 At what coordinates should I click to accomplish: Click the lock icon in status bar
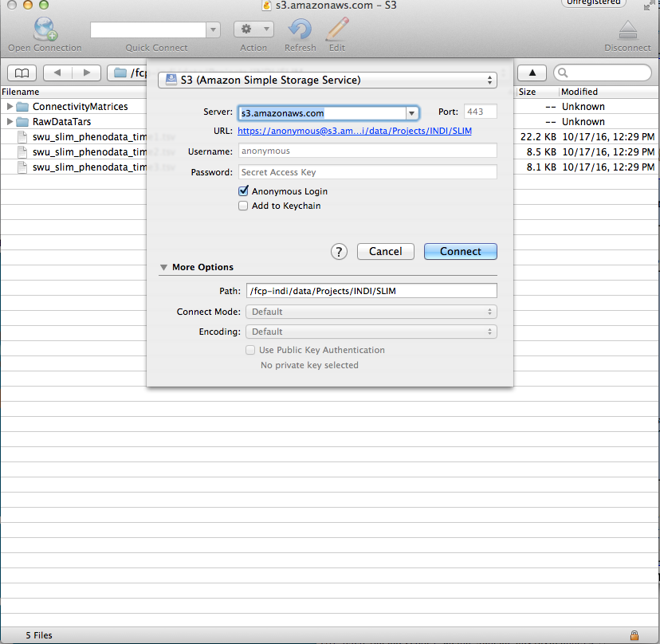coord(634,635)
